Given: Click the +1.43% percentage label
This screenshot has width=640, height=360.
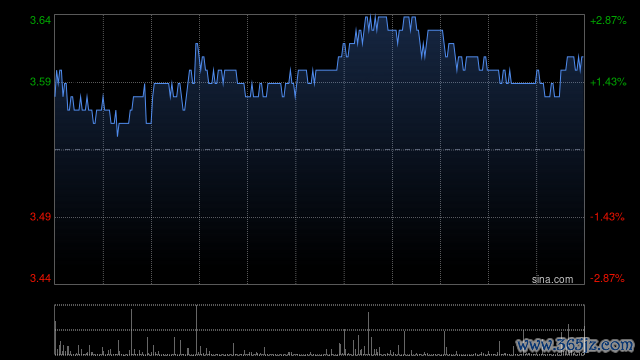Looking at the screenshot, I should [608, 82].
